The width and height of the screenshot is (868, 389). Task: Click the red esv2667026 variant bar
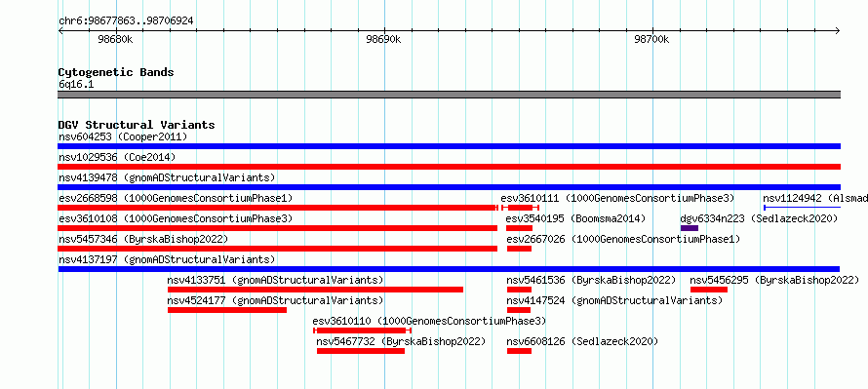tap(519, 249)
